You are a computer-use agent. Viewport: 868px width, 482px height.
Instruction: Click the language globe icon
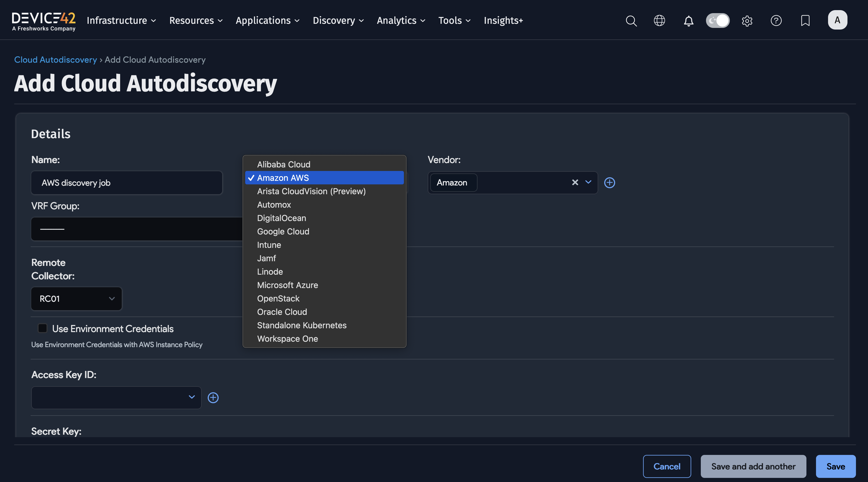pos(659,21)
